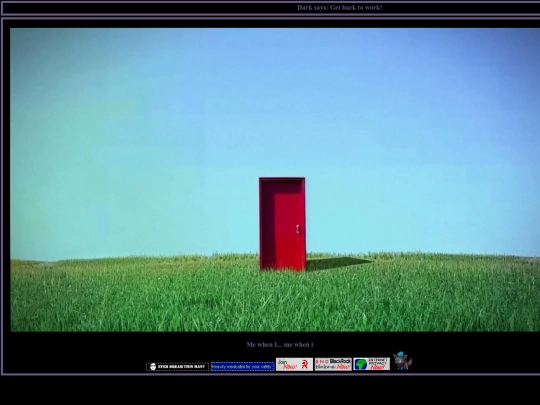Viewport: 540px width, 405px height.
Task: Click the 'Dark says: Get back to work!' text
Action: pos(340,8)
